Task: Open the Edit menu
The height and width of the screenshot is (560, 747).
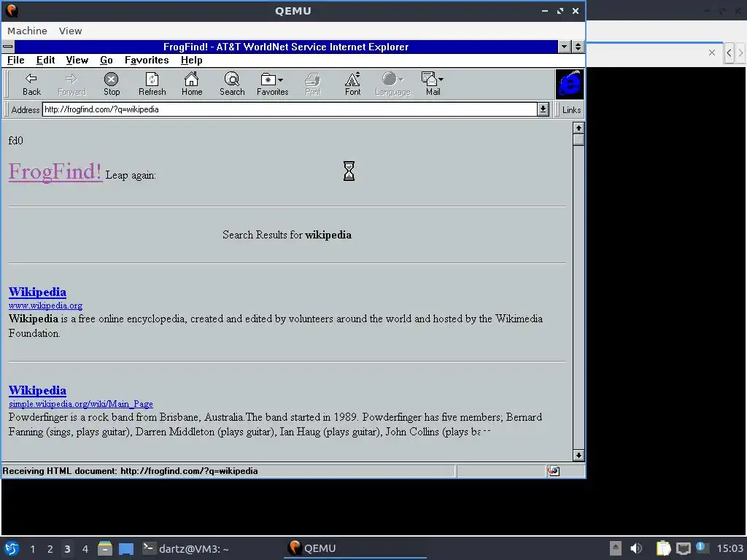Action: click(46, 60)
